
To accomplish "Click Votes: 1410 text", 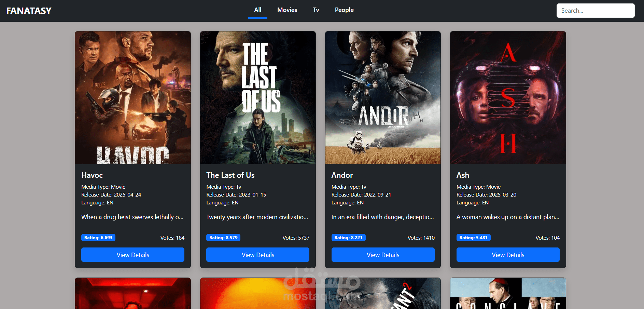I will tap(421, 238).
